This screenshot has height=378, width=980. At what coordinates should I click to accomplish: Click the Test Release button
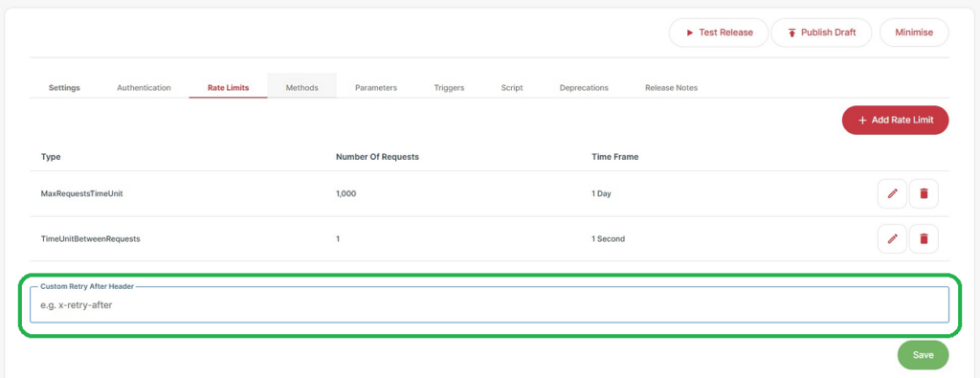(719, 33)
